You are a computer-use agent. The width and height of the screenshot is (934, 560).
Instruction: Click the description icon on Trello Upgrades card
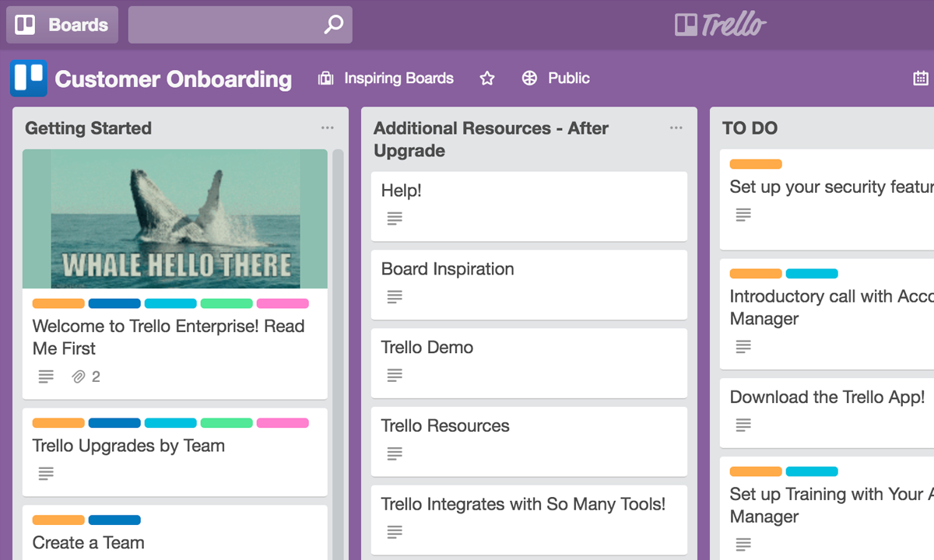[x=46, y=473]
